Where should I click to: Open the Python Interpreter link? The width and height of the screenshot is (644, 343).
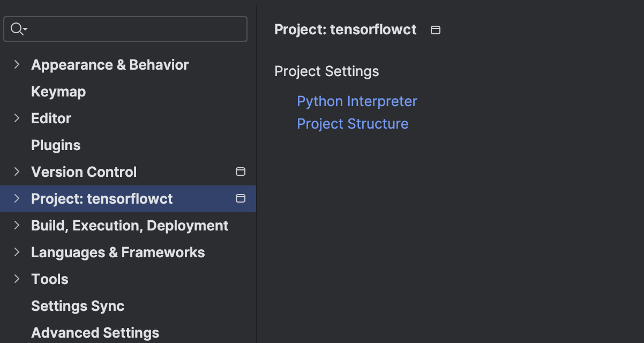click(x=357, y=101)
